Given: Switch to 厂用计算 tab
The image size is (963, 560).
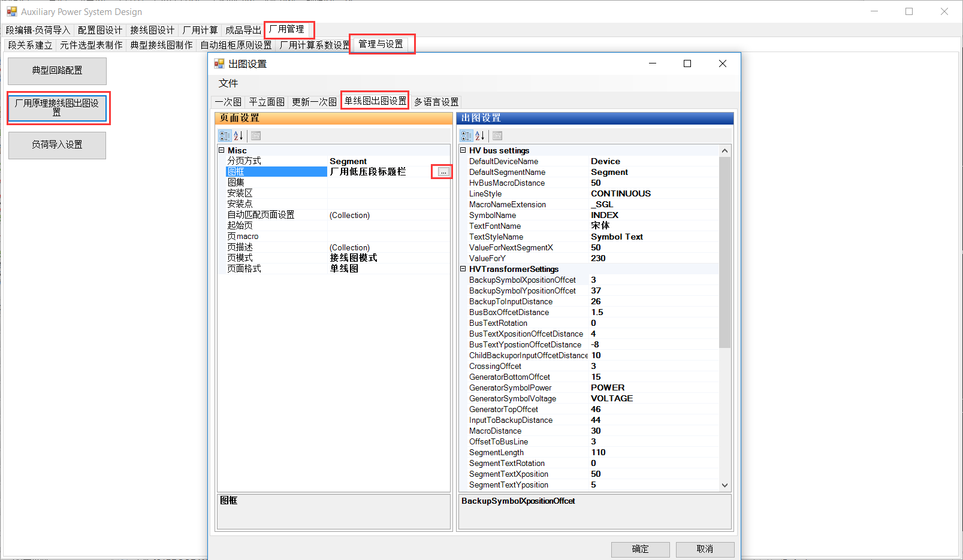Looking at the screenshot, I should pos(200,30).
